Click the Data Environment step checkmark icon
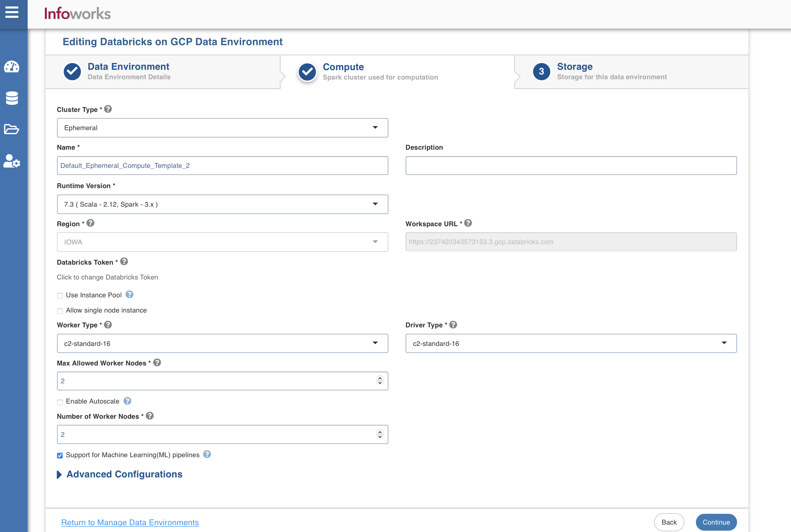The image size is (791, 532). coord(72,71)
